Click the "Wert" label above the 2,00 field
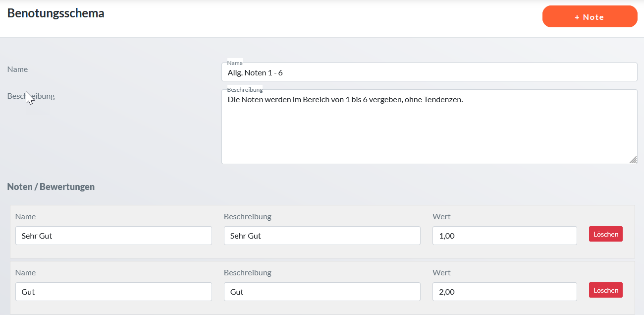644x315 pixels. click(441, 273)
